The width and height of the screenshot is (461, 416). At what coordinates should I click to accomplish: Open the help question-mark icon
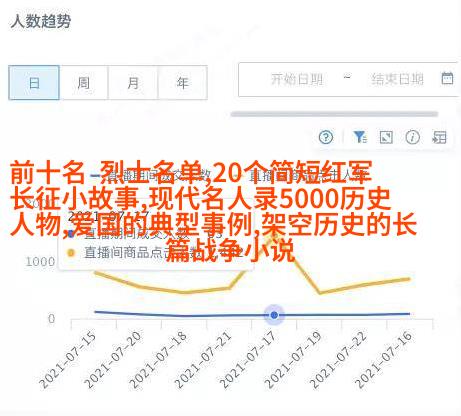pos(326,137)
